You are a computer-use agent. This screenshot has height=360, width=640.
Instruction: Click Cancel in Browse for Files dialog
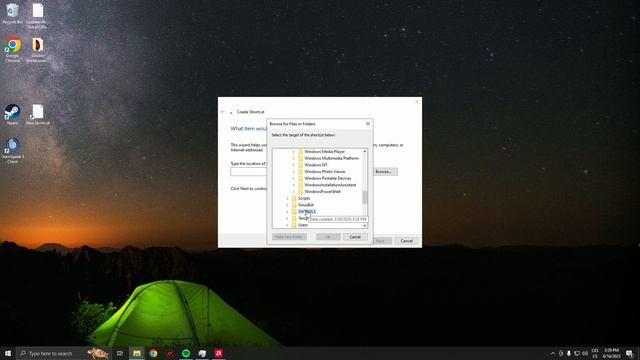355,237
